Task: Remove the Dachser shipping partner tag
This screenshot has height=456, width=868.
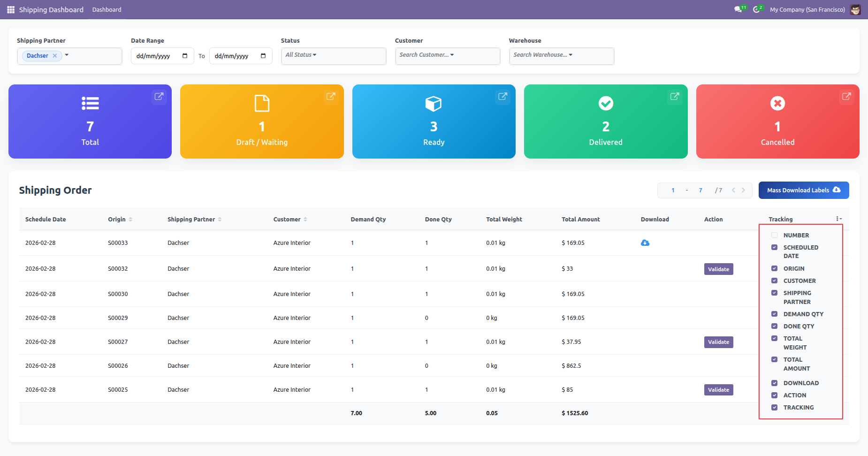Action: 55,56
